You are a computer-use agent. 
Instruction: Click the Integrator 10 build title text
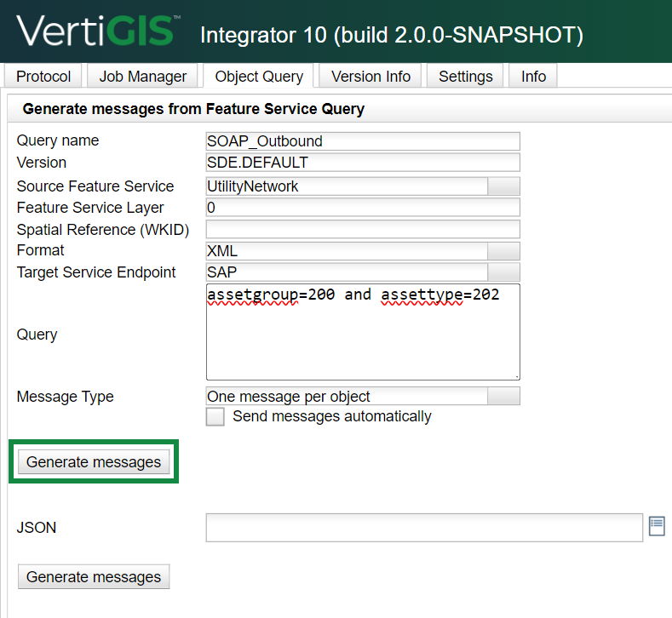pyautogui.click(x=391, y=35)
